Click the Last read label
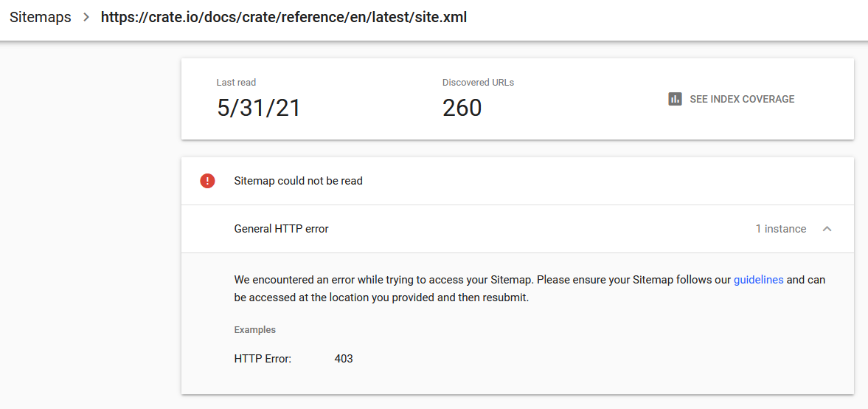This screenshot has height=409, width=868. pyautogui.click(x=236, y=83)
